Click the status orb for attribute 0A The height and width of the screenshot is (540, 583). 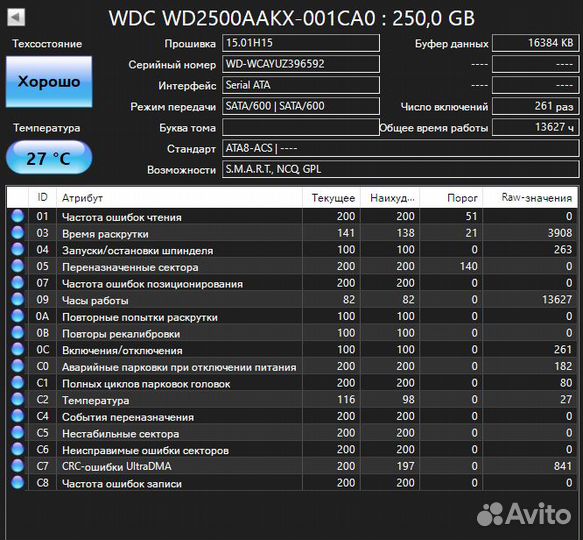(17, 316)
